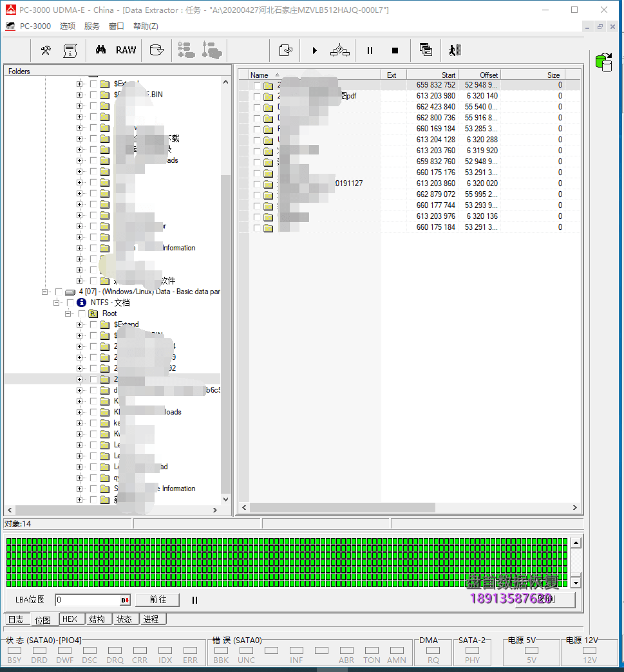Image resolution: width=624 pixels, height=672 pixels.
Task: Select checkbox for row 613 203 860
Action: point(257,184)
